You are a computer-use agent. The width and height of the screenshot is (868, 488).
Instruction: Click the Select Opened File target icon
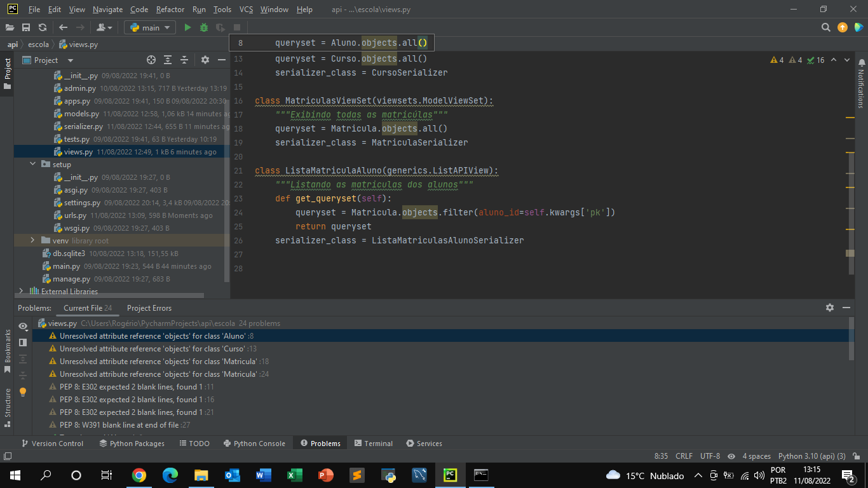(151, 60)
